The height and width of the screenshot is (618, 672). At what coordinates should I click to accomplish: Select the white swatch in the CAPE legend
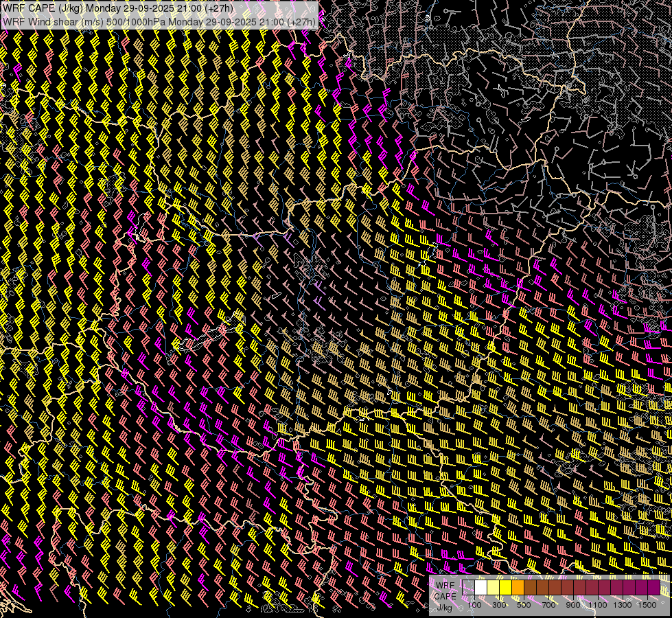481,588
